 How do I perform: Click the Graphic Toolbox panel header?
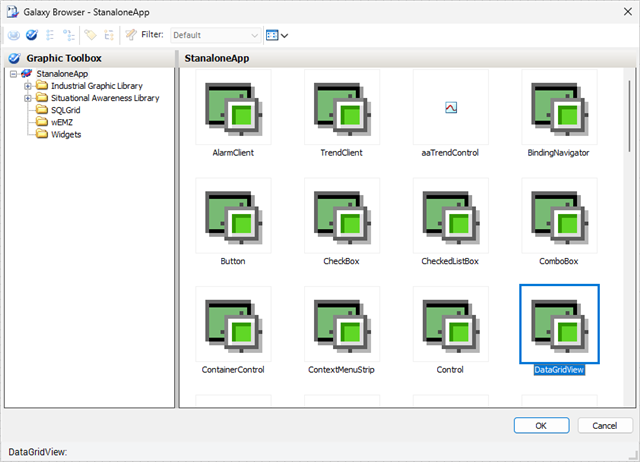(x=89, y=58)
